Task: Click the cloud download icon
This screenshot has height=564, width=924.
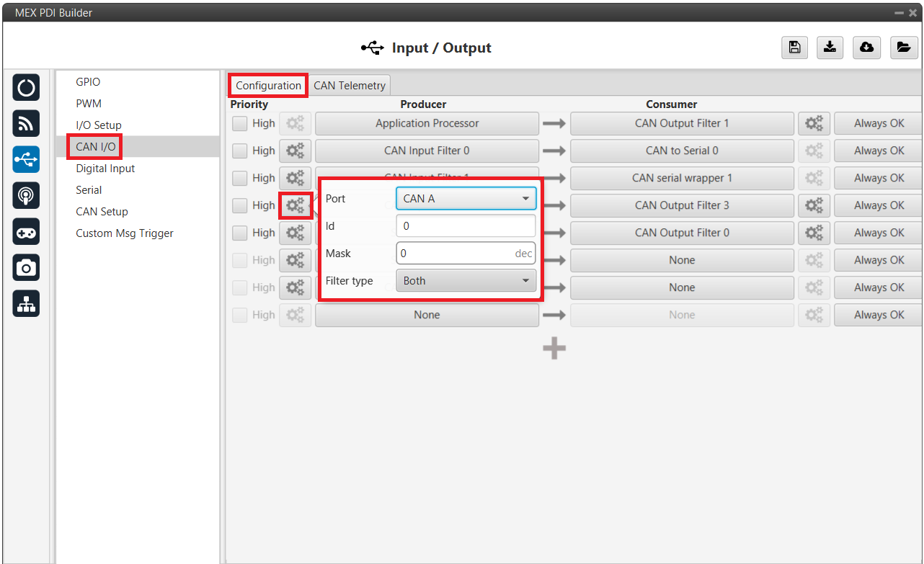Action: (866, 48)
